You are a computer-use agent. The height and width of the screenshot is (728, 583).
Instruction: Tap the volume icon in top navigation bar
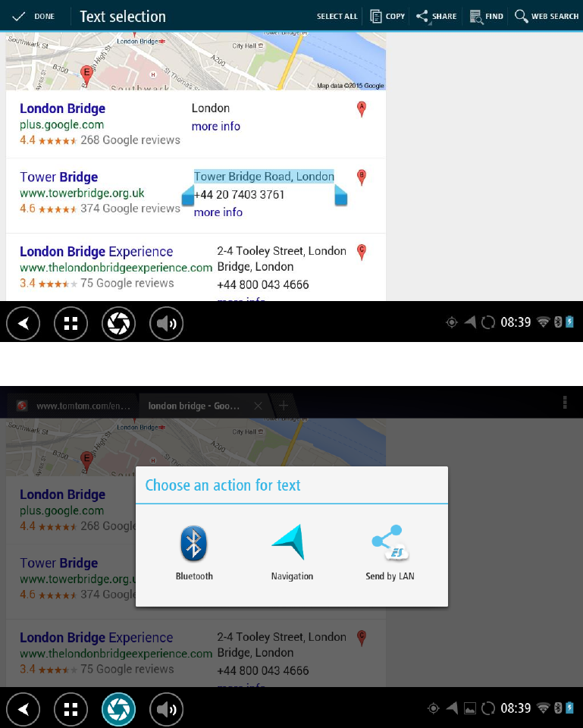point(166,323)
